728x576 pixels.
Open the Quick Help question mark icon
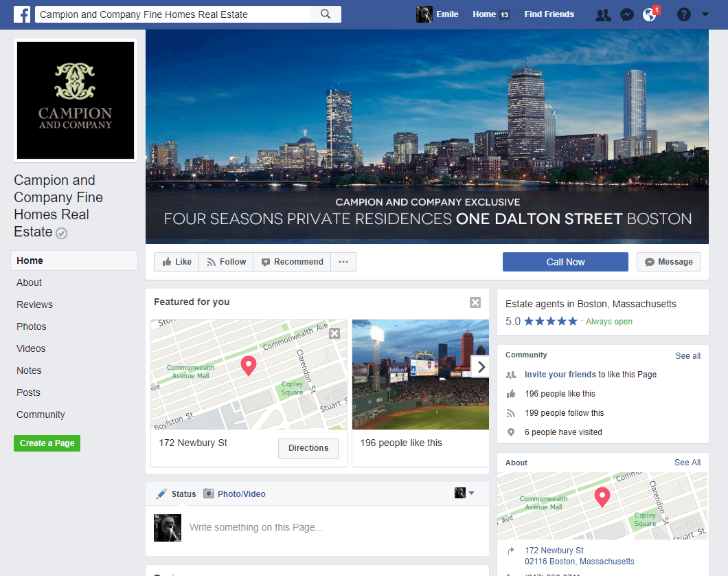pyautogui.click(x=683, y=15)
